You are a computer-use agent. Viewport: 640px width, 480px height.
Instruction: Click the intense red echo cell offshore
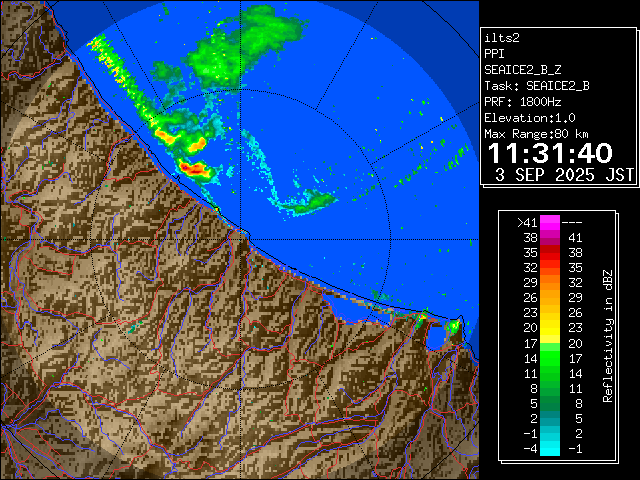tap(194, 168)
